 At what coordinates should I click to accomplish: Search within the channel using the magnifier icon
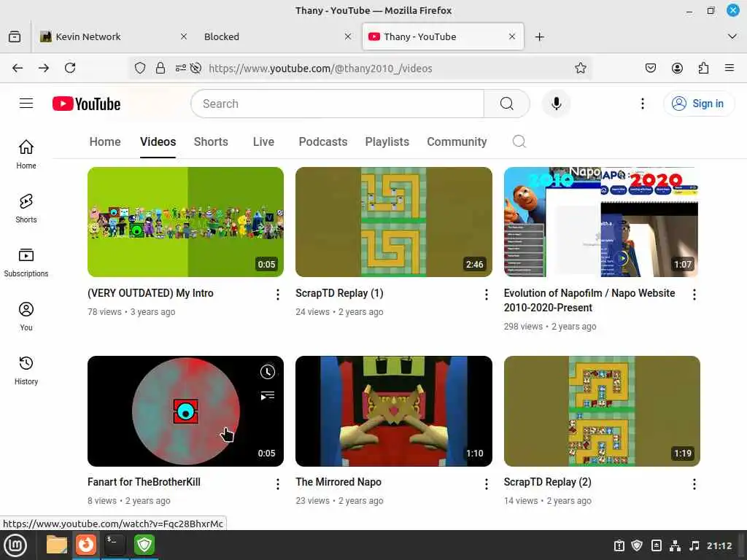pyautogui.click(x=519, y=141)
